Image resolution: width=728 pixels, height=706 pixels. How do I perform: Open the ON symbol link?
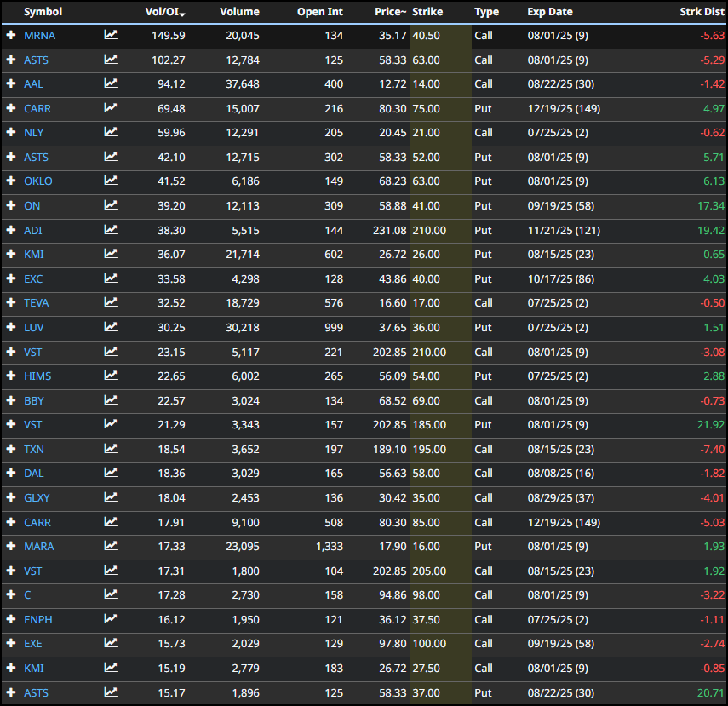tap(32, 206)
